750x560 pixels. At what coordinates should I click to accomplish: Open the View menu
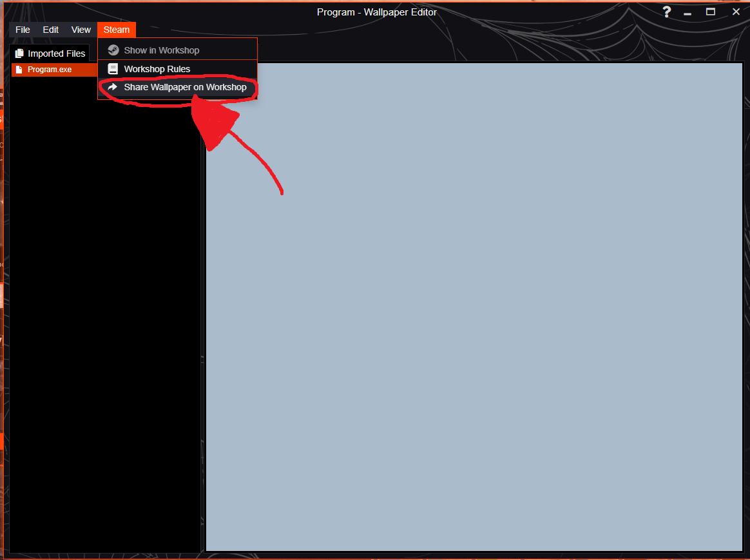[x=81, y=30]
